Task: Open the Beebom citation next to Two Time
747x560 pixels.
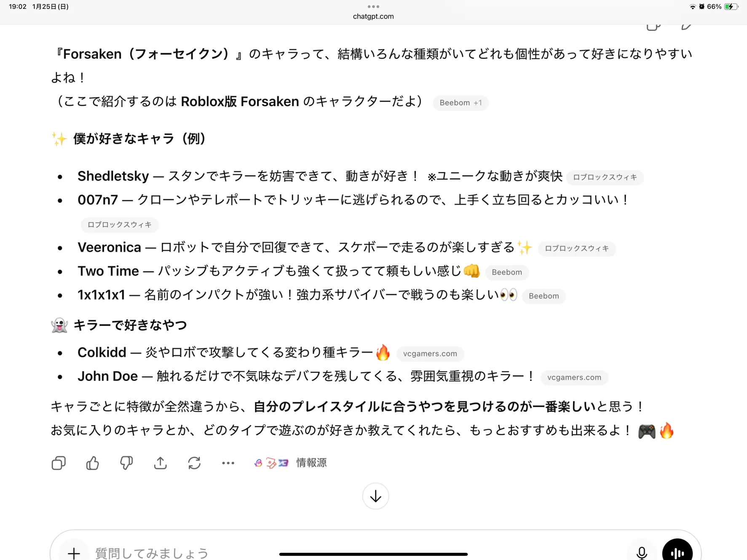Action: tap(507, 272)
